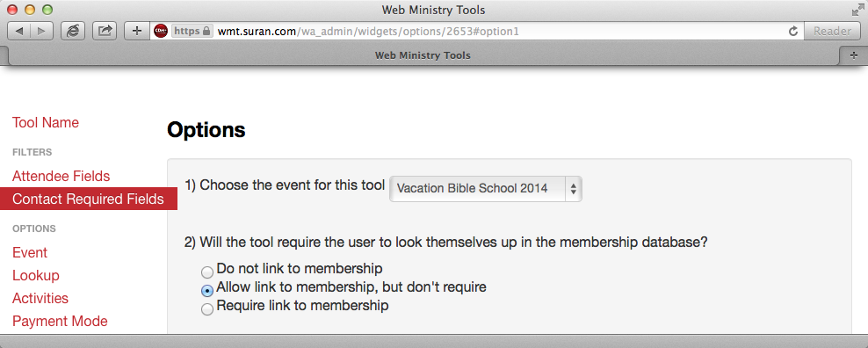Viewport: 868px width, 348px height.
Task: Reload the page with the refresh icon
Action: [x=792, y=32]
